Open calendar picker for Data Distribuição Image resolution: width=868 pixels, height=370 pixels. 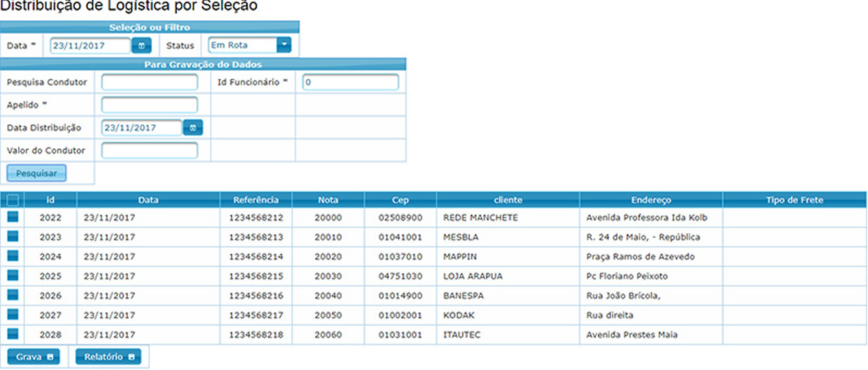point(193,128)
